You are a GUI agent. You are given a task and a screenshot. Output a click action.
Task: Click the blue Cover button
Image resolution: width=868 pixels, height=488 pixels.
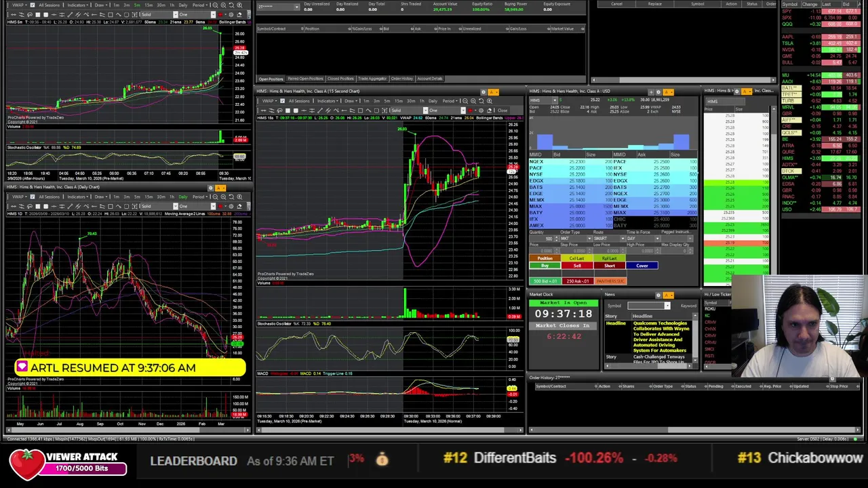(x=642, y=266)
